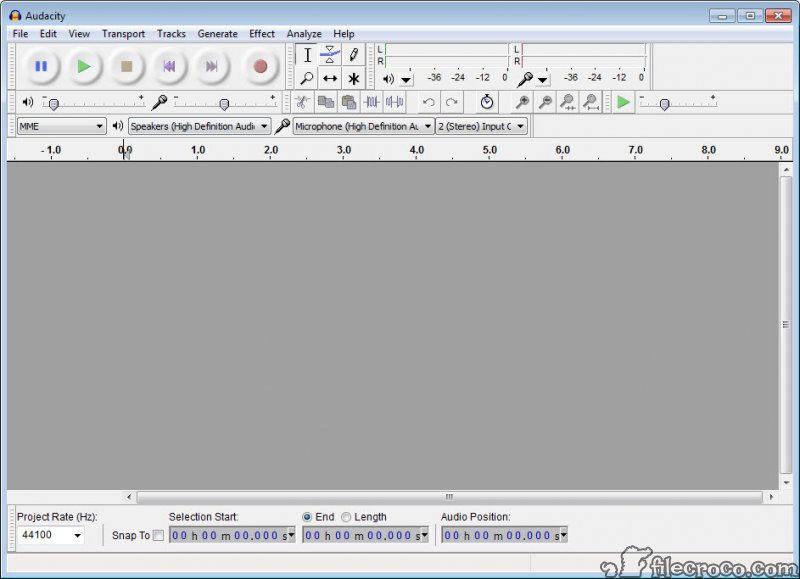Click Fit Project in window icon
This screenshot has width=800, height=579.
(591, 102)
